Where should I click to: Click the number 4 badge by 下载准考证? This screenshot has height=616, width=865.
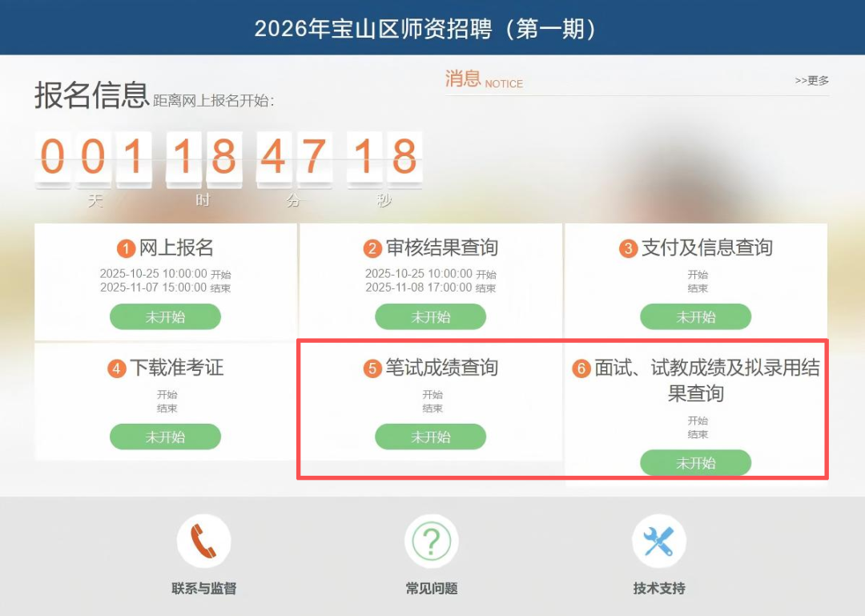116,368
